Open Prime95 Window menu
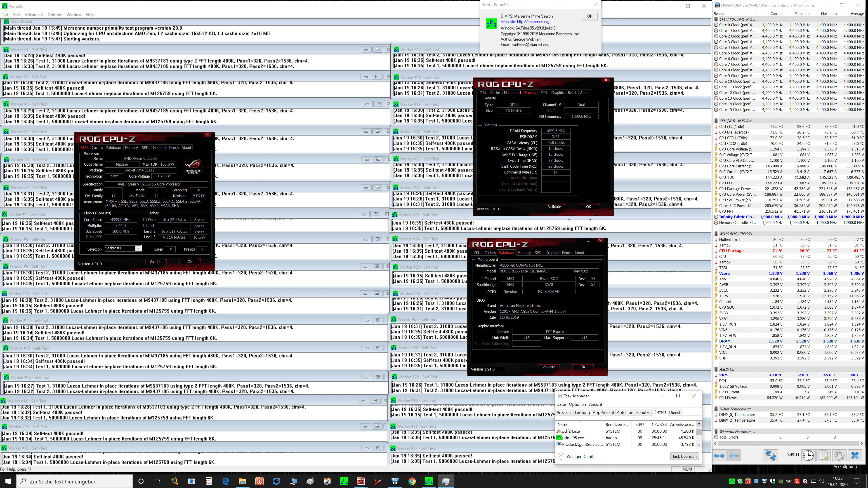This screenshot has height=488, width=868. (x=74, y=14)
